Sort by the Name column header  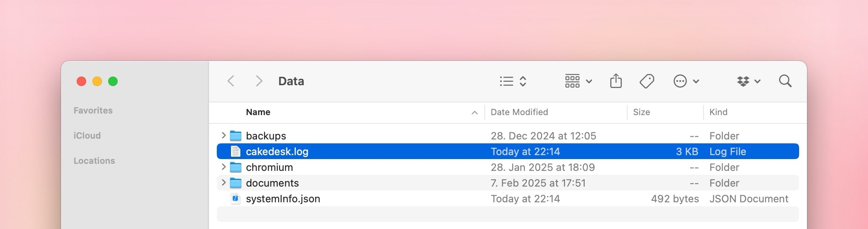pyautogui.click(x=258, y=112)
